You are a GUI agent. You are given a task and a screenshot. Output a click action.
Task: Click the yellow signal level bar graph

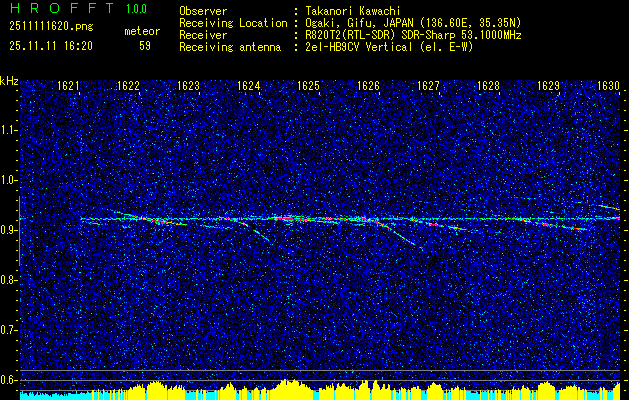click(x=321, y=390)
